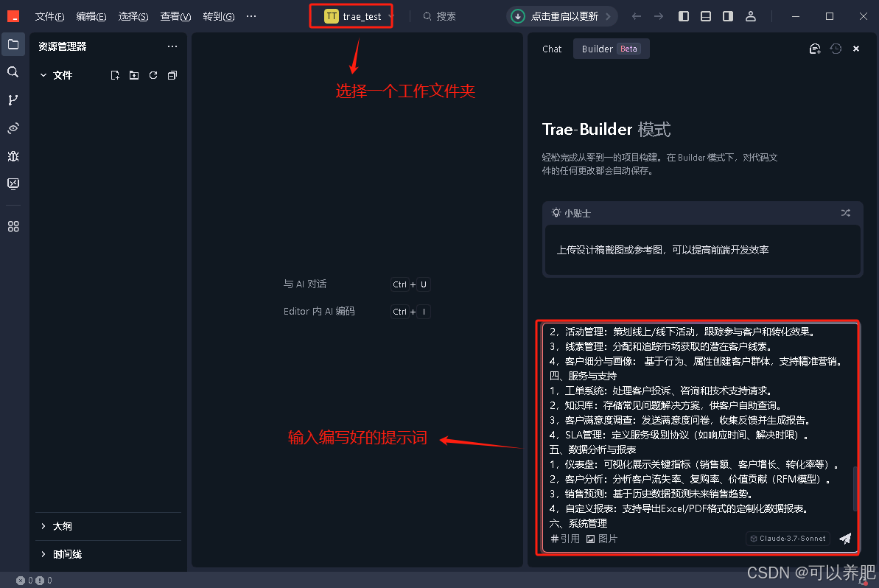Click the New File icon in explorer
Screen dimensions: 879x588
point(115,75)
